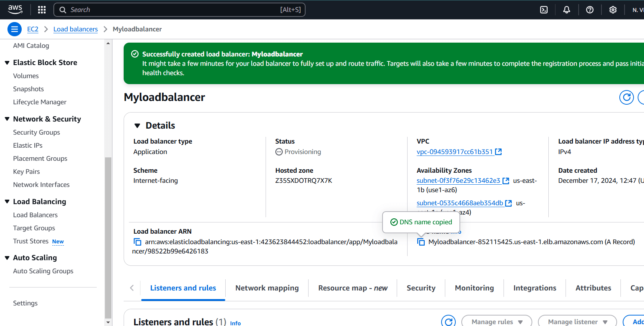The height and width of the screenshot is (326, 644).
Task: Collapse the Load Balancing section
Action: tap(7, 202)
